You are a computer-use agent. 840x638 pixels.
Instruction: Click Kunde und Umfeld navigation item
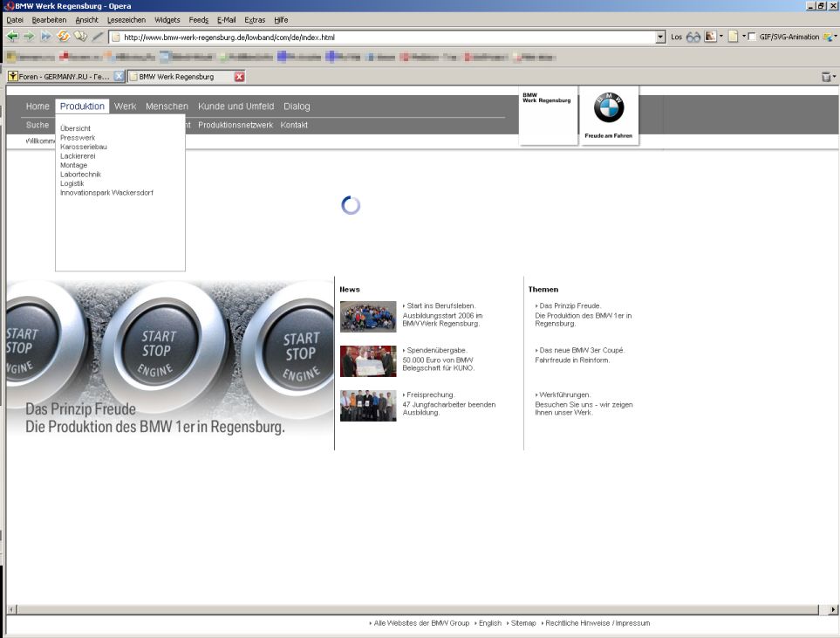(236, 106)
